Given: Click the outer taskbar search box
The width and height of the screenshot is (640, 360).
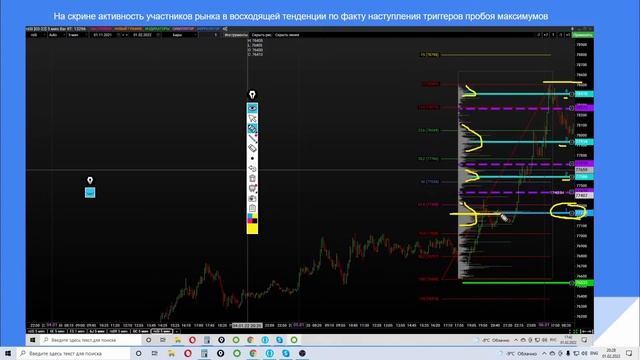Looking at the screenshot, I should click(x=73, y=353).
